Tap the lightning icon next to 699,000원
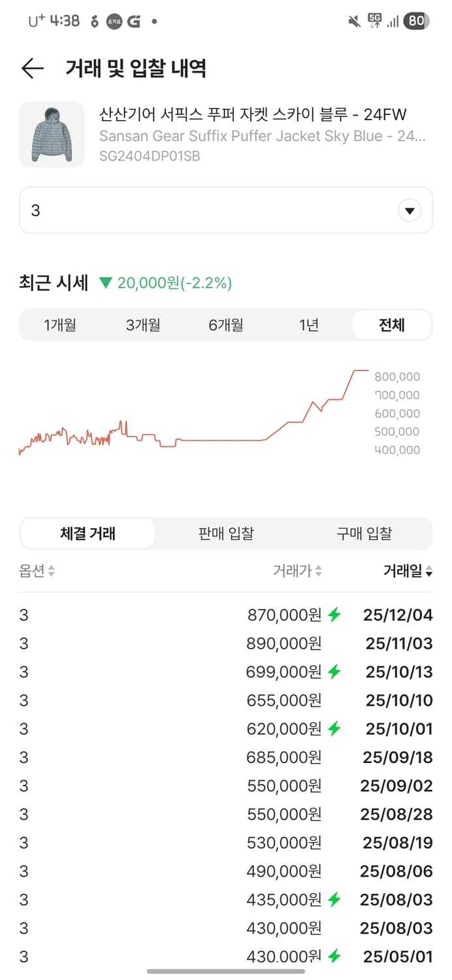Screen dimensions: 452x980 (x=334, y=671)
